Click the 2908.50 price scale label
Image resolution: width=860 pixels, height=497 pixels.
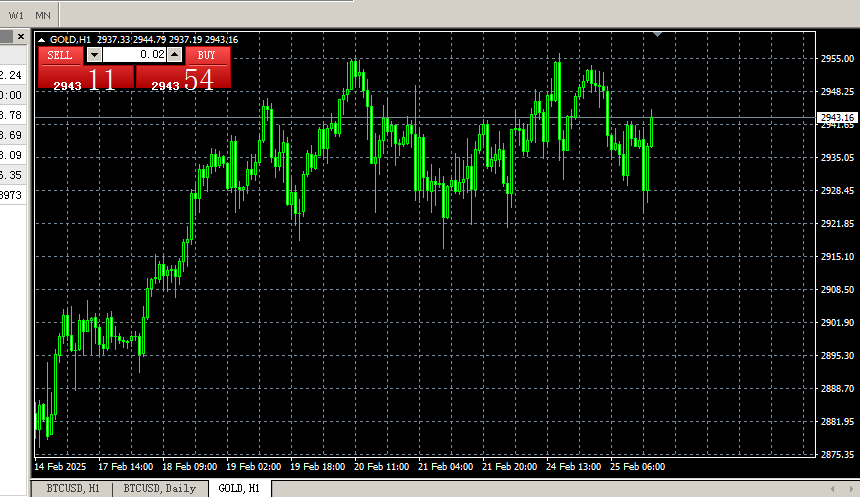pos(837,289)
